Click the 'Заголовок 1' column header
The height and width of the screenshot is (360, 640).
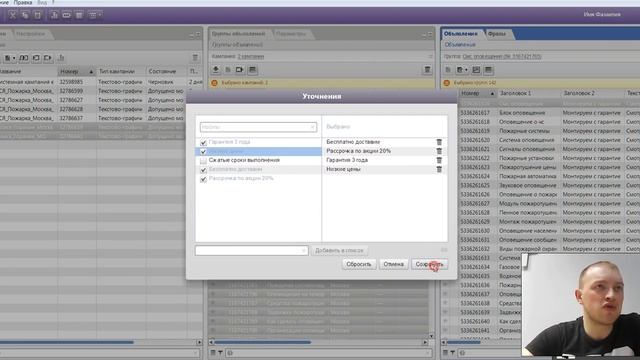[529, 93]
